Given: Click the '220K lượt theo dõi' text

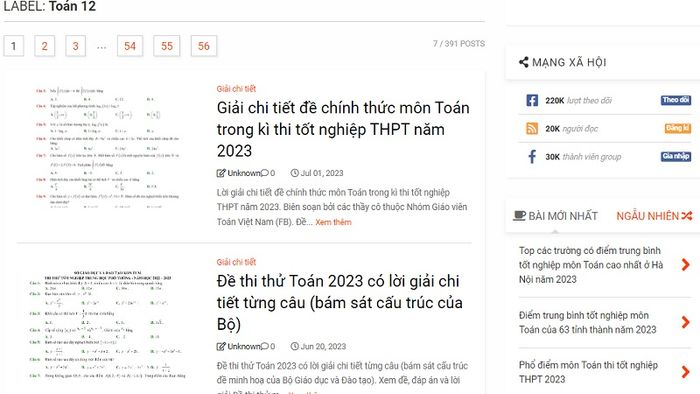Looking at the screenshot, I should click(x=579, y=100).
